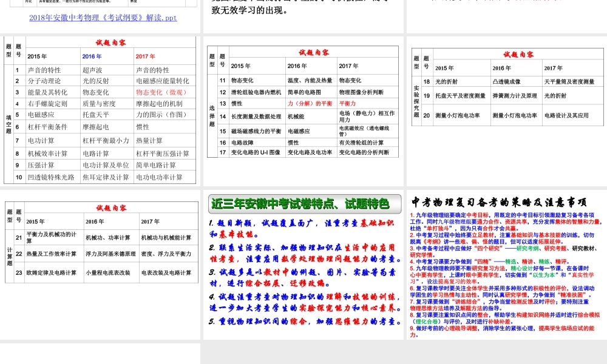Click the 滑轮组验电器内燃机 cell
This screenshot has width=607, height=364.
(x=256, y=92)
